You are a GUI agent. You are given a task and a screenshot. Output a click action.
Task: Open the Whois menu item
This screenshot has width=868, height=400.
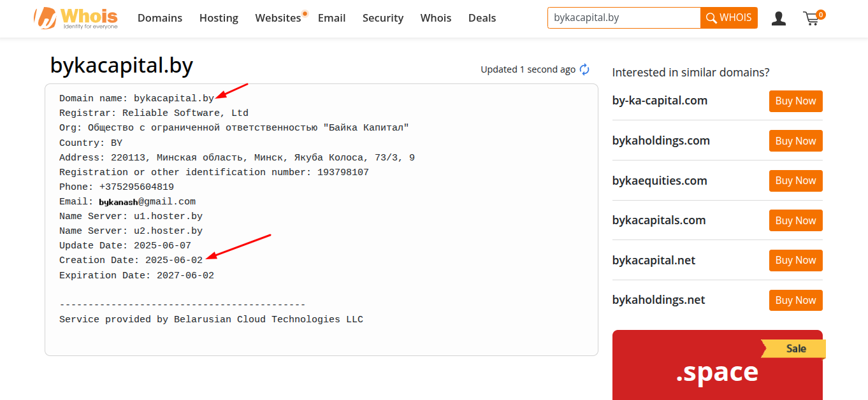pos(436,18)
